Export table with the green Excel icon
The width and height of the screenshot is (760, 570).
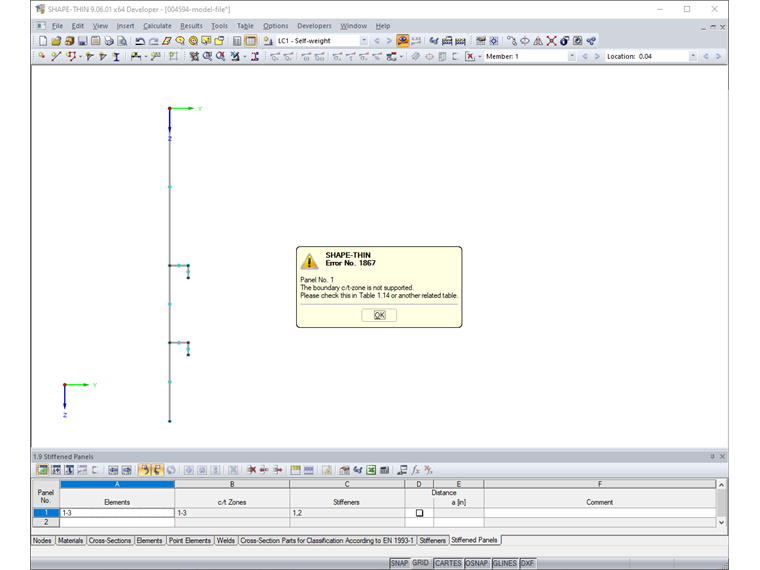371,470
